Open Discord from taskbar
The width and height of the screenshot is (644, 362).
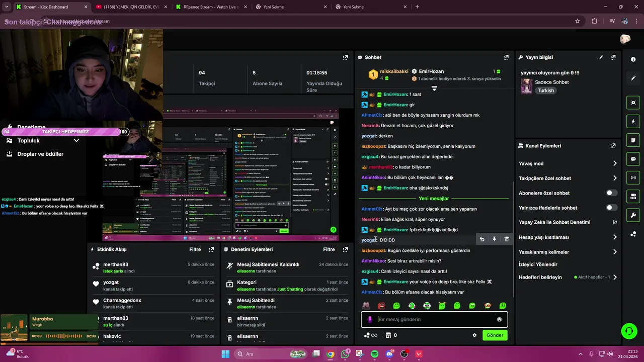389,354
